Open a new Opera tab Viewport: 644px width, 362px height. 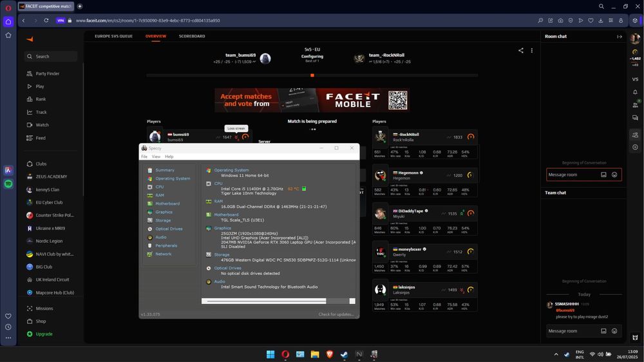80,6
